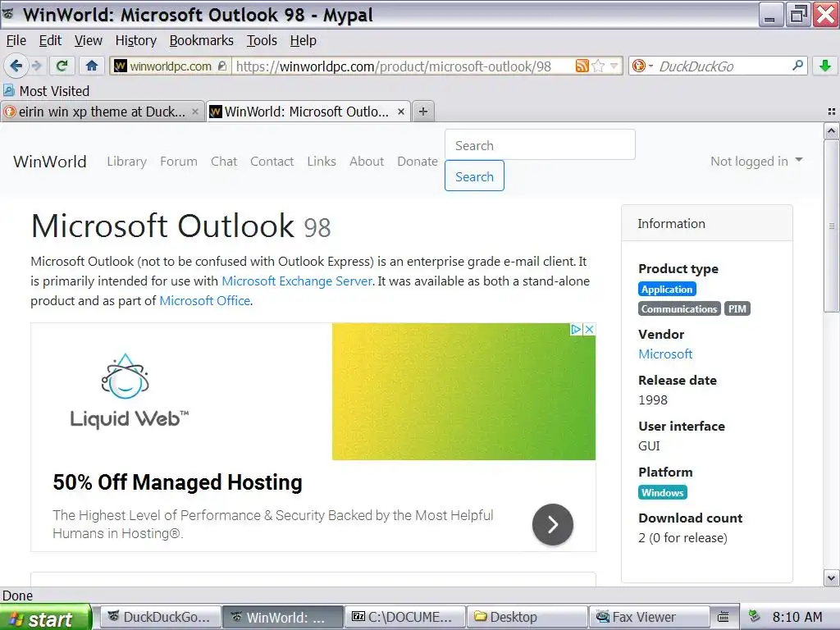Reload the current page

pos(62,66)
